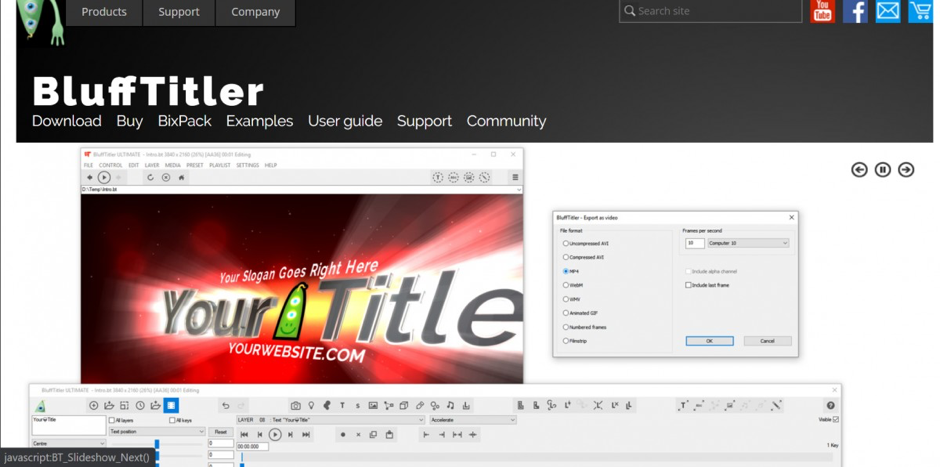The width and height of the screenshot is (940, 467).
Task: Select the Animated GIF format
Action: 580,313
